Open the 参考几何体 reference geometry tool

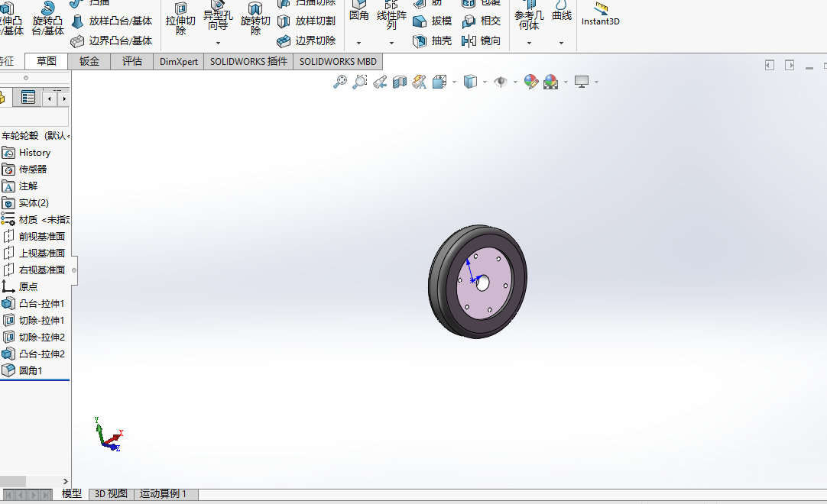[x=529, y=16]
